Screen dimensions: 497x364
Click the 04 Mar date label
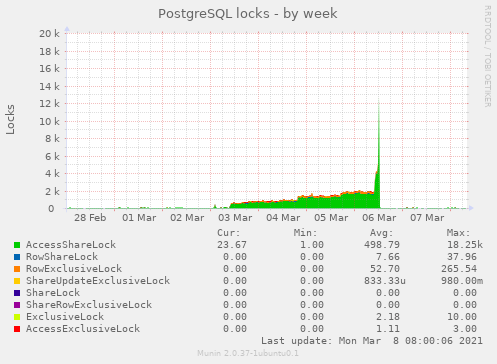[283, 218]
